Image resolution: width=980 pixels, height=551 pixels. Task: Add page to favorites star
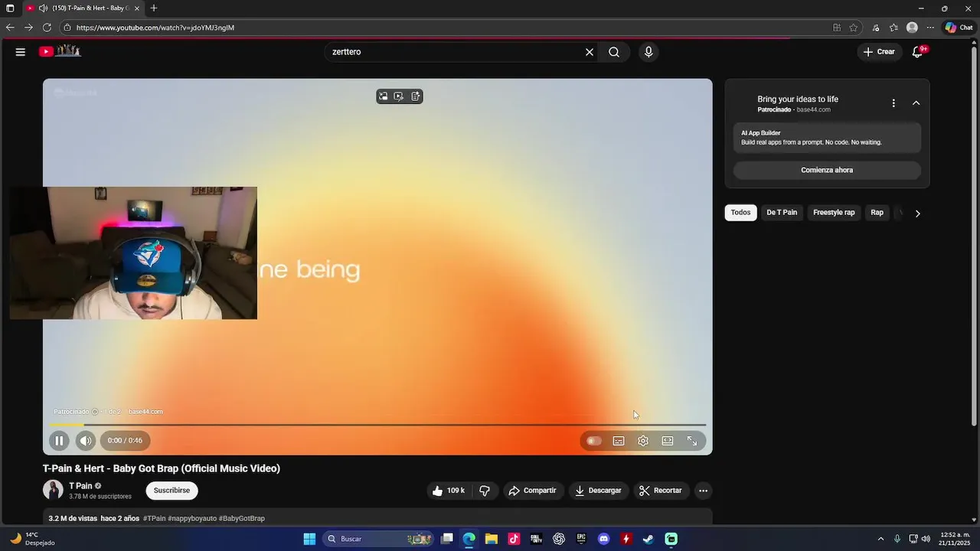tap(854, 28)
